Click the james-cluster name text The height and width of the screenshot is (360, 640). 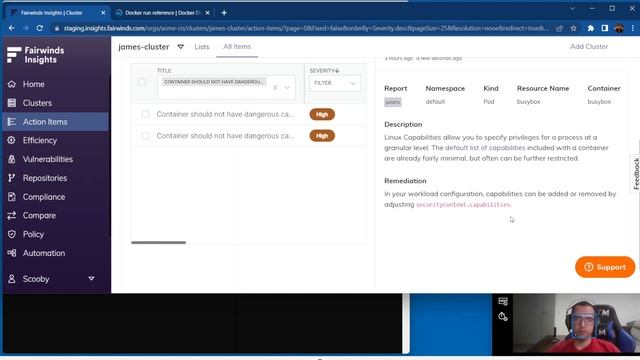144,47
